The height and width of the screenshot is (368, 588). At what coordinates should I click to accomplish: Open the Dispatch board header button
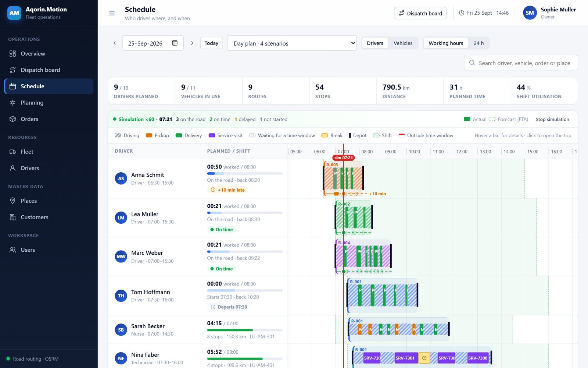click(x=420, y=13)
